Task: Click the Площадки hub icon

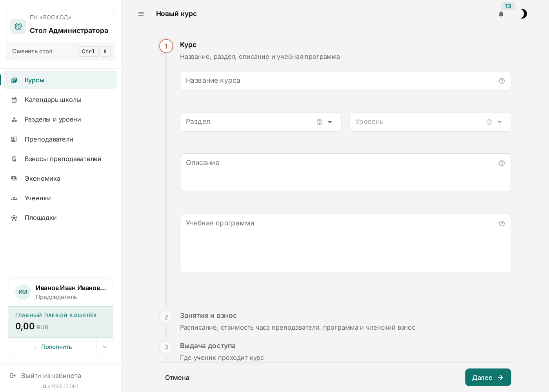Action: (14, 218)
